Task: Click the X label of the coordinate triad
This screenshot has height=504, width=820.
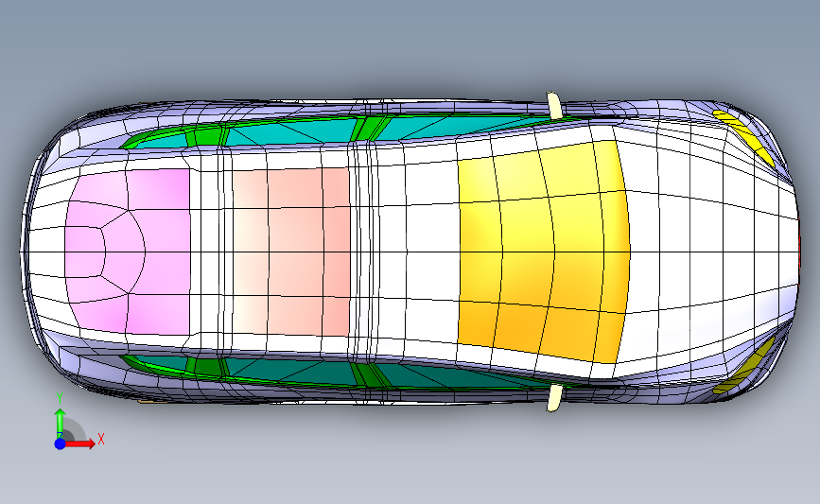Action: click(101, 439)
